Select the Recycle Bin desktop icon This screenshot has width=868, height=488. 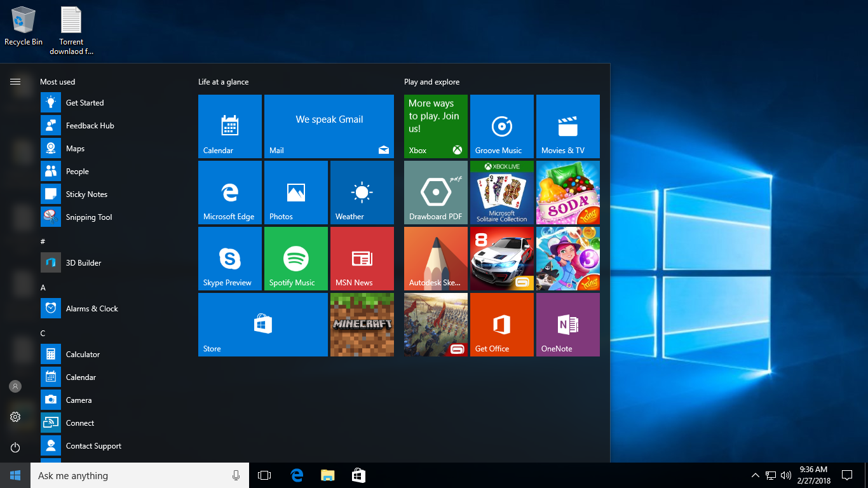(24, 26)
